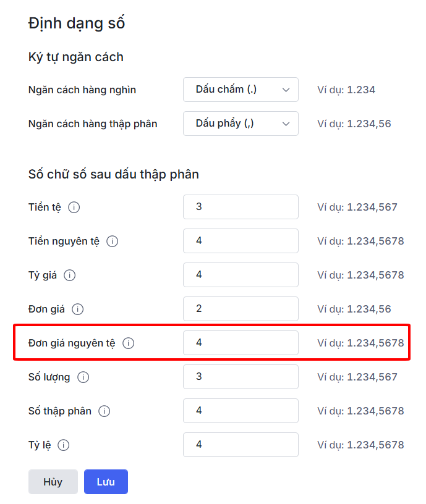Click info icon beside Tiền nguyên tệ
Screen dimensions: 426x504
point(112,241)
